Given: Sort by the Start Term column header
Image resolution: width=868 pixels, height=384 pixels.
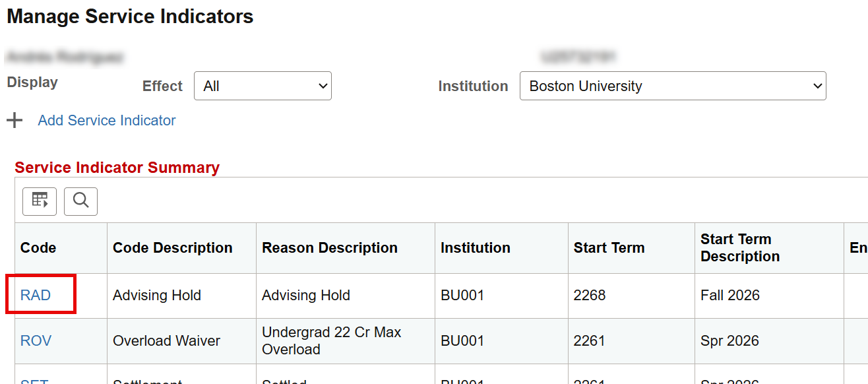Looking at the screenshot, I should (x=609, y=248).
